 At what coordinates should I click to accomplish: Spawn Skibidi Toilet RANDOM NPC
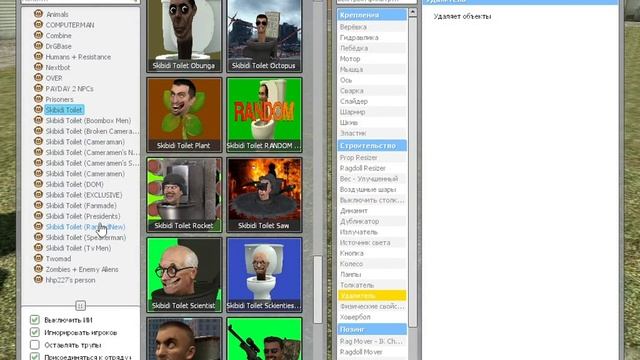click(x=264, y=115)
